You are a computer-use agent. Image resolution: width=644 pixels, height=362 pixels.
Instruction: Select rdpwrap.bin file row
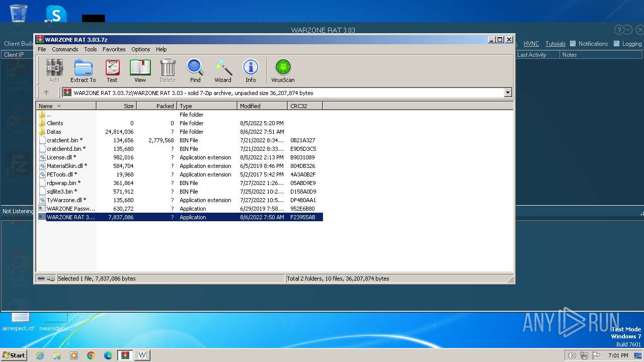click(180, 183)
